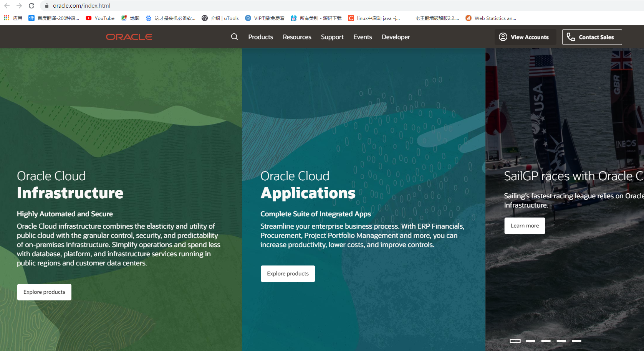Open the Developer menu
The image size is (644, 351).
pos(396,37)
